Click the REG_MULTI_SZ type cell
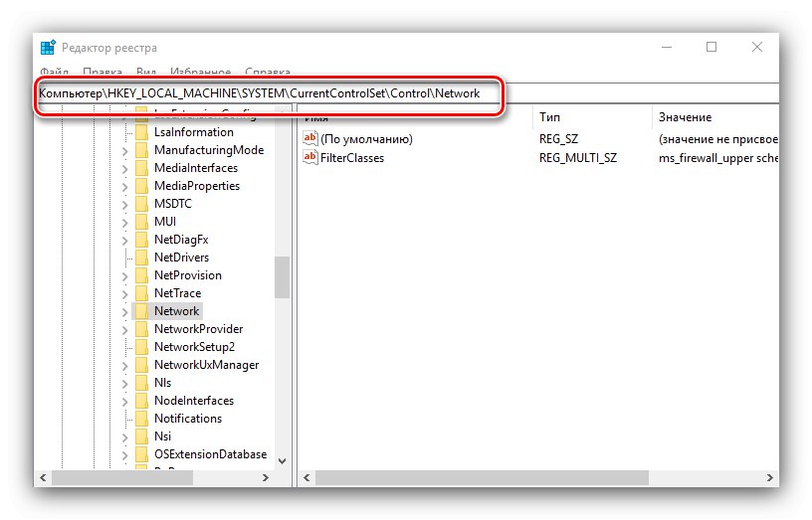The image size is (812, 520). click(578, 158)
